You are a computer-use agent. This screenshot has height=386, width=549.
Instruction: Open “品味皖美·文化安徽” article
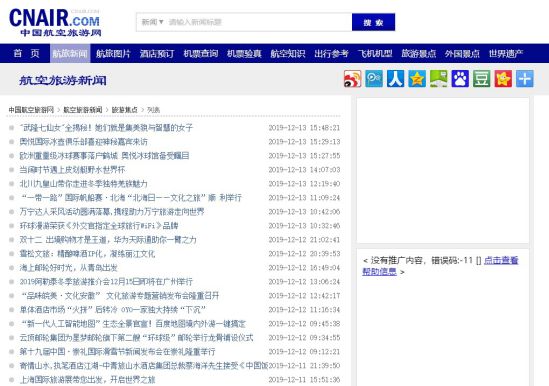(119, 296)
